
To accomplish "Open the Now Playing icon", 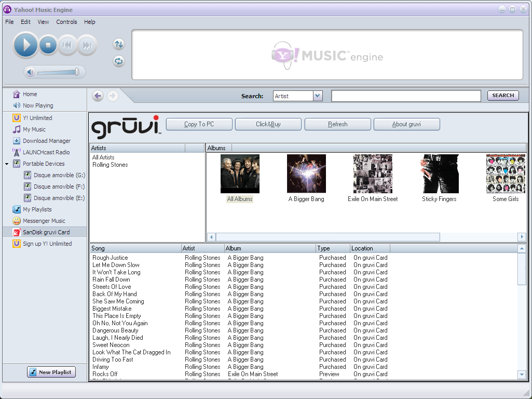I will (16, 105).
